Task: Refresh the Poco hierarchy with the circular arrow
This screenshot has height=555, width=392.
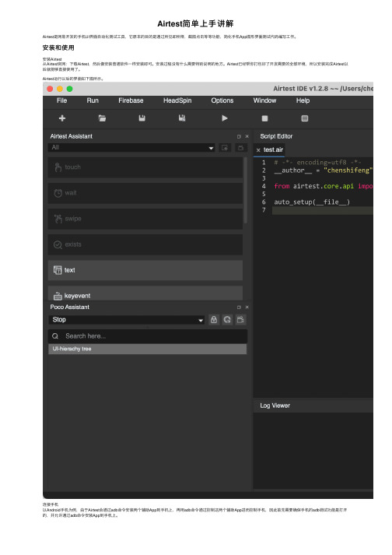Action: pyautogui.click(x=227, y=320)
